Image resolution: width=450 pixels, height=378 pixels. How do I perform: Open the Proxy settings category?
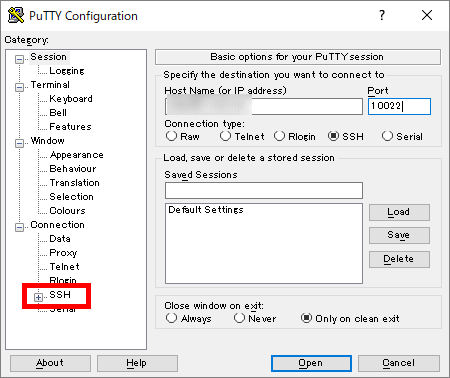pyautogui.click(x=63, y=253)
